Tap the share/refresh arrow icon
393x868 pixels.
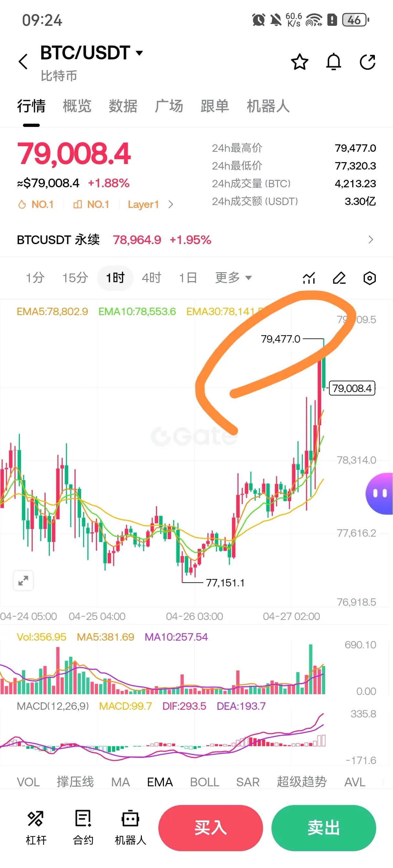click(x=368, y=62)
